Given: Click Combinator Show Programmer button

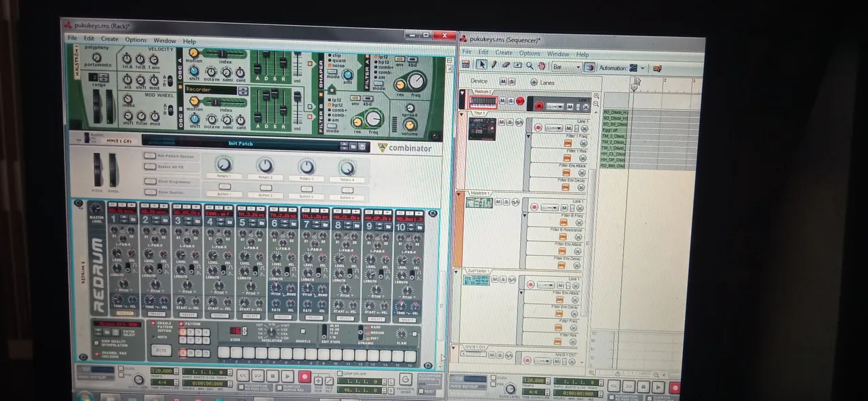Looking at the screenshot, I should (149, 182).
